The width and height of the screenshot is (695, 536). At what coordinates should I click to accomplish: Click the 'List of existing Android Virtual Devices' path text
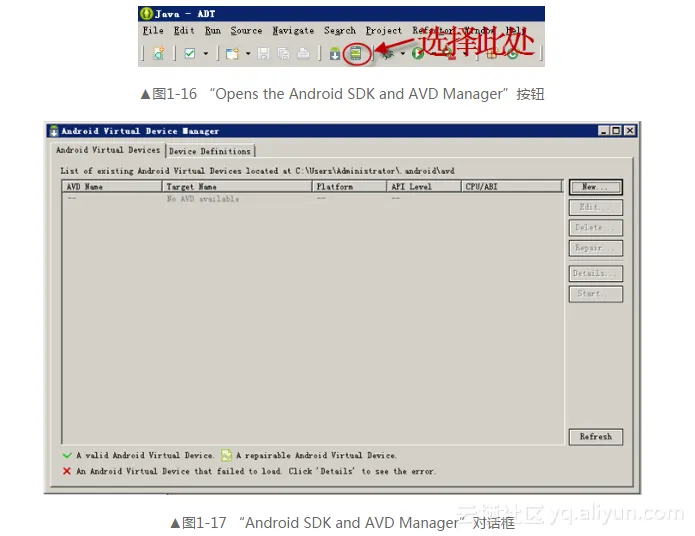258,171
